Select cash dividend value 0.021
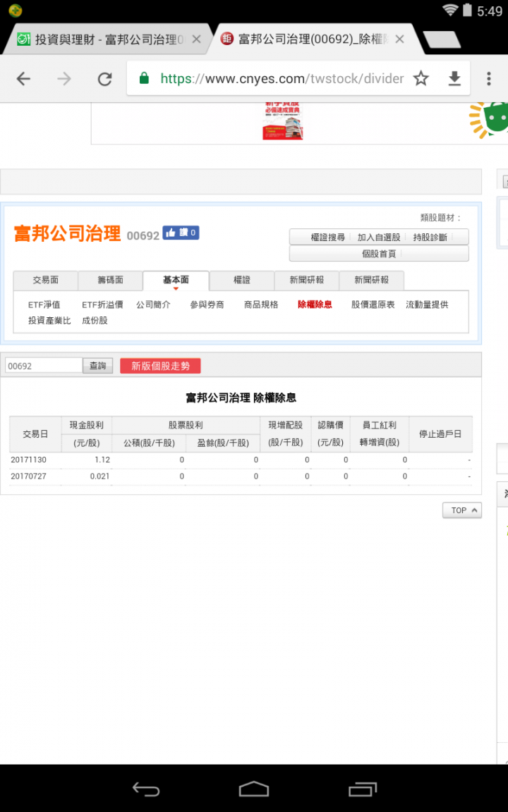 (x=99, y=476)
